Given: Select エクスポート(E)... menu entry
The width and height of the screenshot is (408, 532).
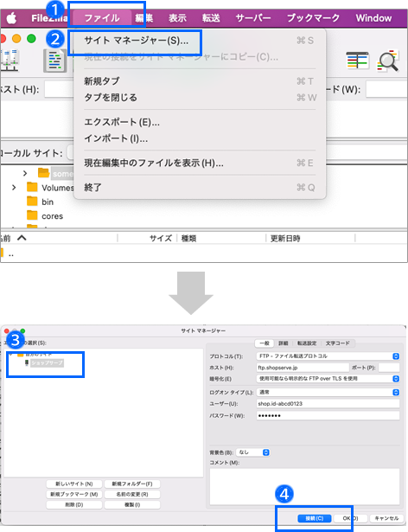Looking at the screenshot, I should tap(122, 122).
